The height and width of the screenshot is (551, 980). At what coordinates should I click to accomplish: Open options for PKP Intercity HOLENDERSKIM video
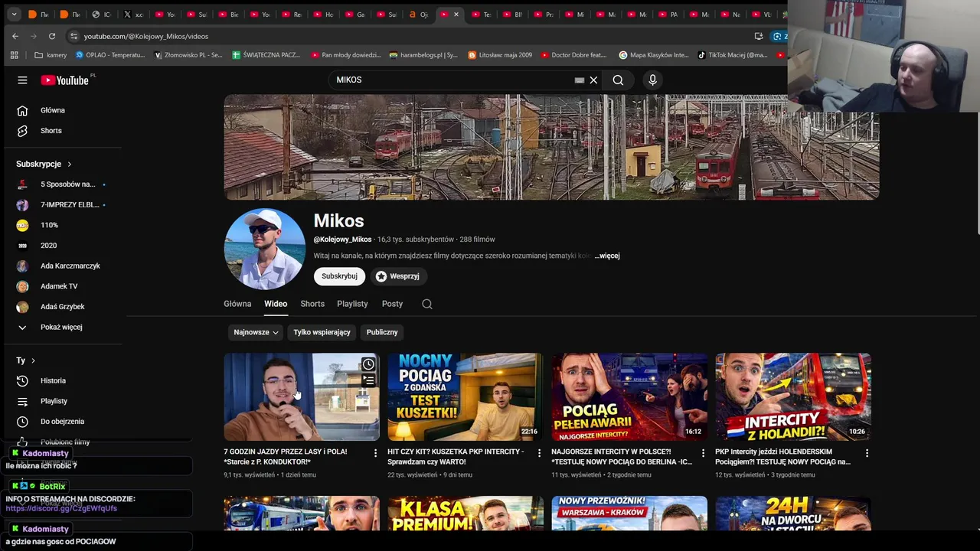[x=867, y=453]
